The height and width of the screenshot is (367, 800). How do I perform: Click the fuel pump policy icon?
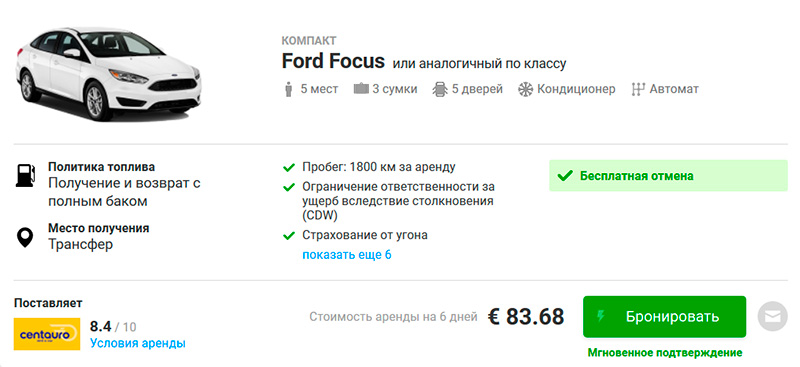coord(25,175)
